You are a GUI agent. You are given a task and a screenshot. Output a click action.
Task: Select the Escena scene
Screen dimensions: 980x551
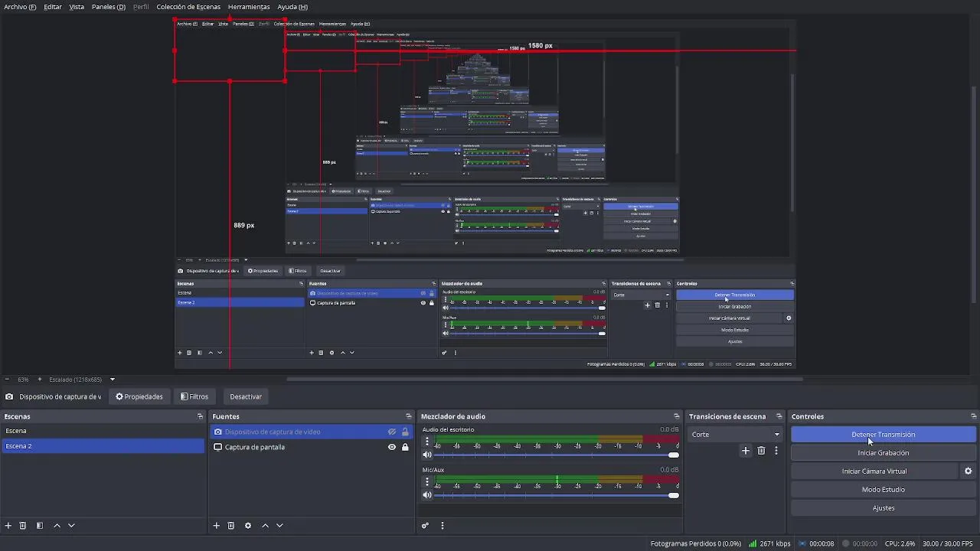[x=103, y=431]
